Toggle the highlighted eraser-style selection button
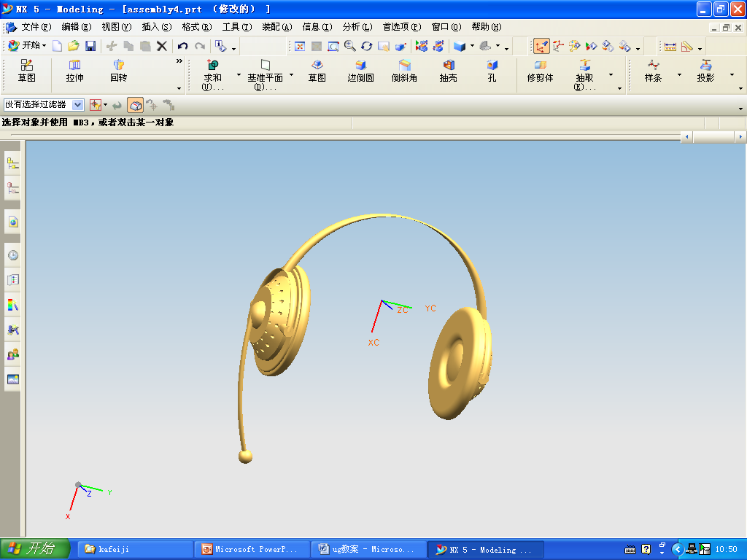 tap(135, 105)
